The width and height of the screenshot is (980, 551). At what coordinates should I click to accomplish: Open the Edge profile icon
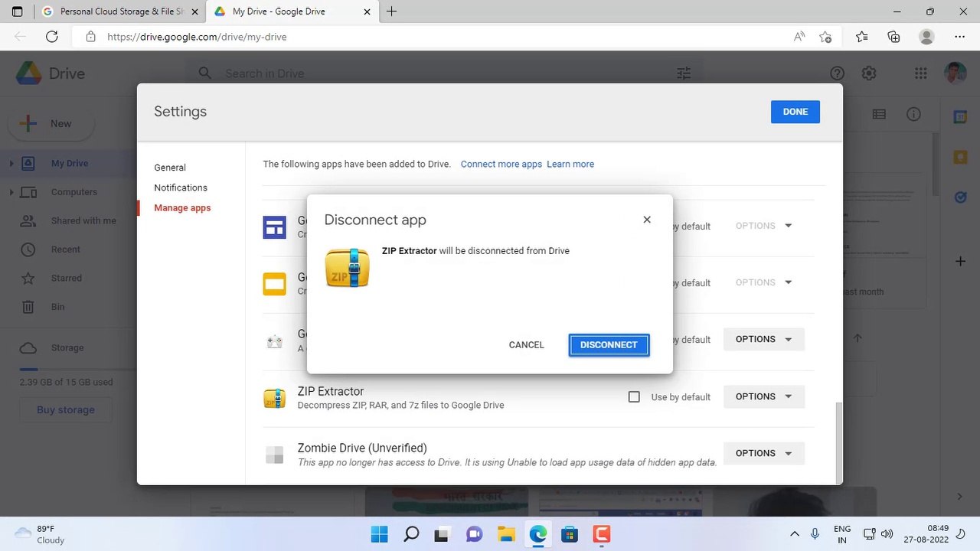point(926,37)
